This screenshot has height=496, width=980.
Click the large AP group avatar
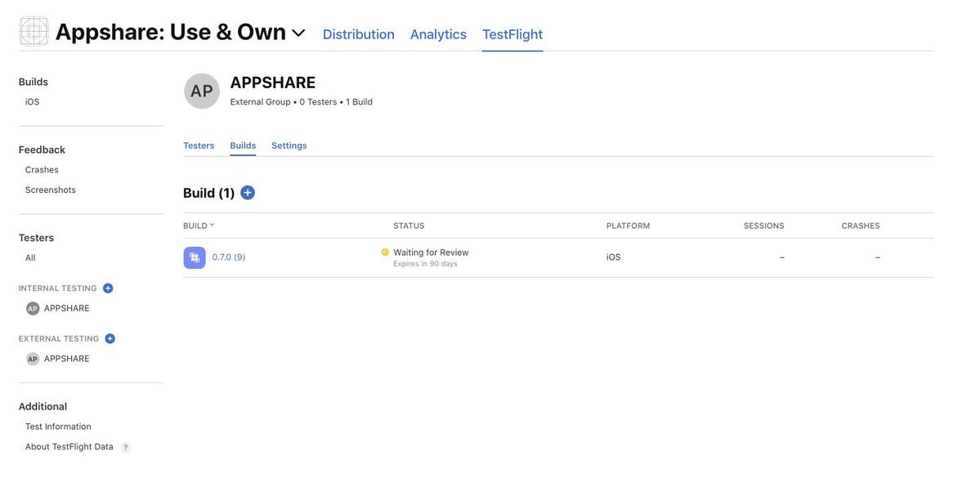tap(202, 92)
